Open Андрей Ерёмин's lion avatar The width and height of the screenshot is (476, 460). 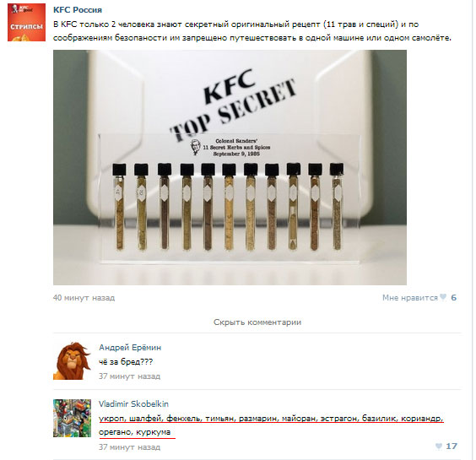tap(72, 360)
